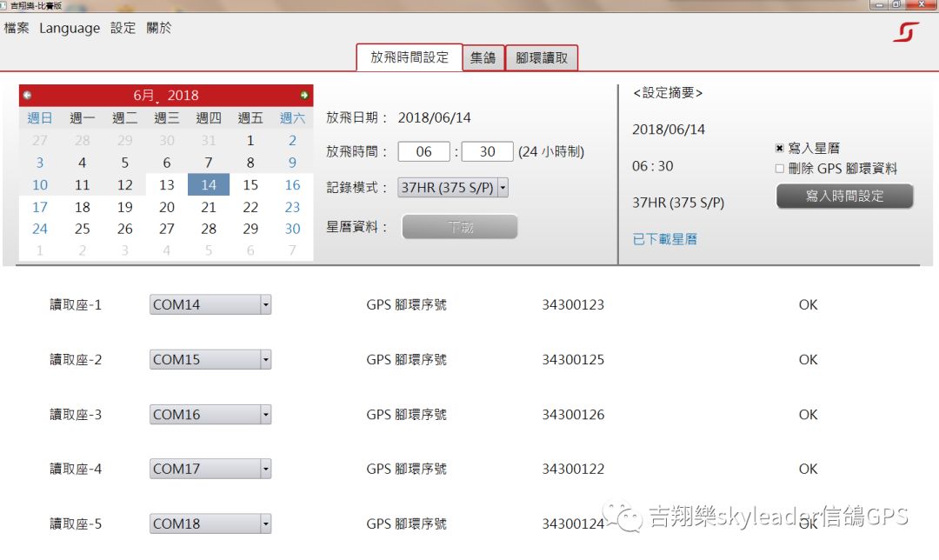Toggle the 寫入星曆 checkbox
Image resolution: width=939 pixels, height=560 pixels.
[x=780, y=149]
